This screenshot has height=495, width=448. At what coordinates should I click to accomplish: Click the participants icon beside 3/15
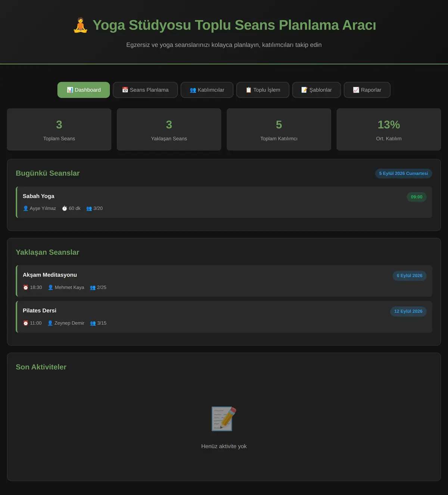pyautogui.click(x=93, y=323)
